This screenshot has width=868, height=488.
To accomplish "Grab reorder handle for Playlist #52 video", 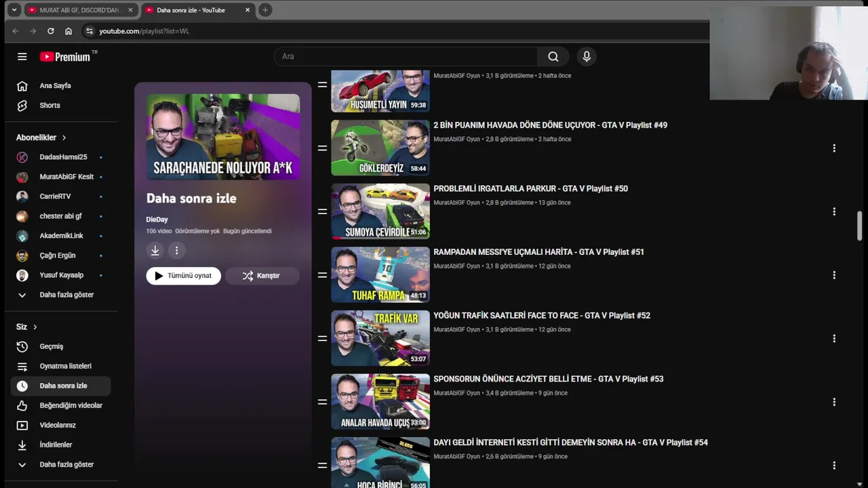I will point(322,338).
